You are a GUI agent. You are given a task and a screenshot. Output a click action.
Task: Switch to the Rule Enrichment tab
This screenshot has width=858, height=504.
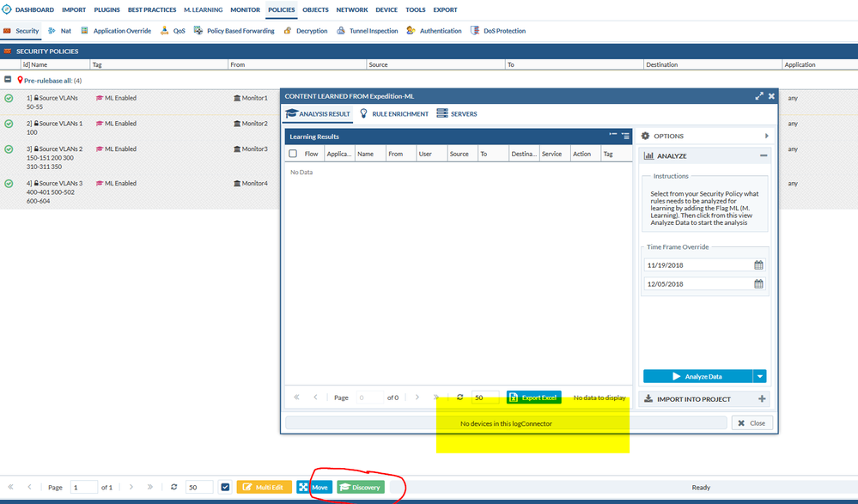point(394,113)
